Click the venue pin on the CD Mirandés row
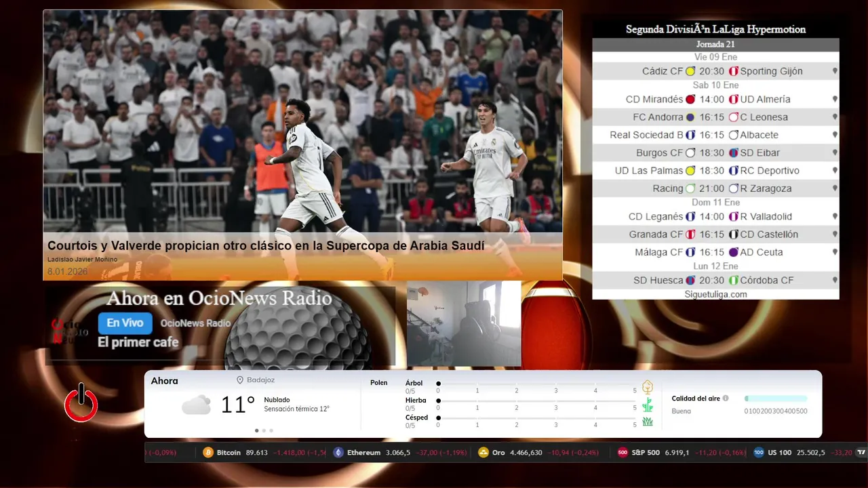The image size is (868, 488). click(x=835, y=99)
